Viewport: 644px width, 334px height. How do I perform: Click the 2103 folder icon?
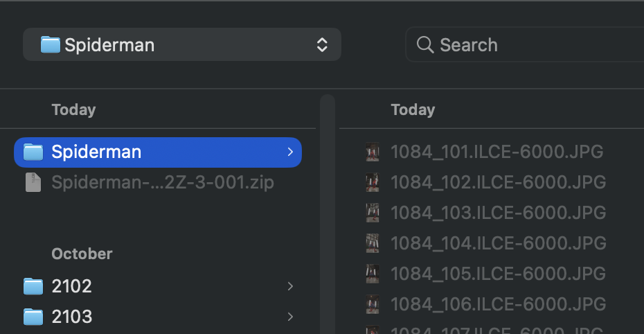33,317
